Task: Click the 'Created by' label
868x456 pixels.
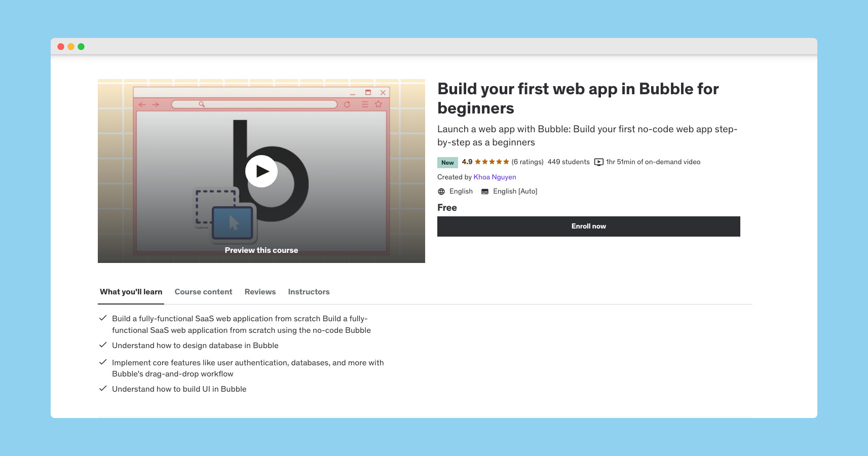Action: (x=455, y=177)
